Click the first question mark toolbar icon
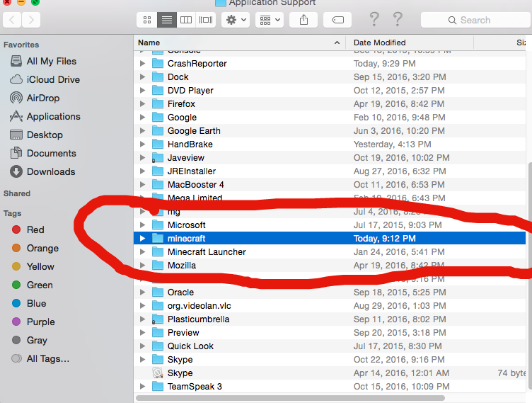 click(x=374, y=19)
